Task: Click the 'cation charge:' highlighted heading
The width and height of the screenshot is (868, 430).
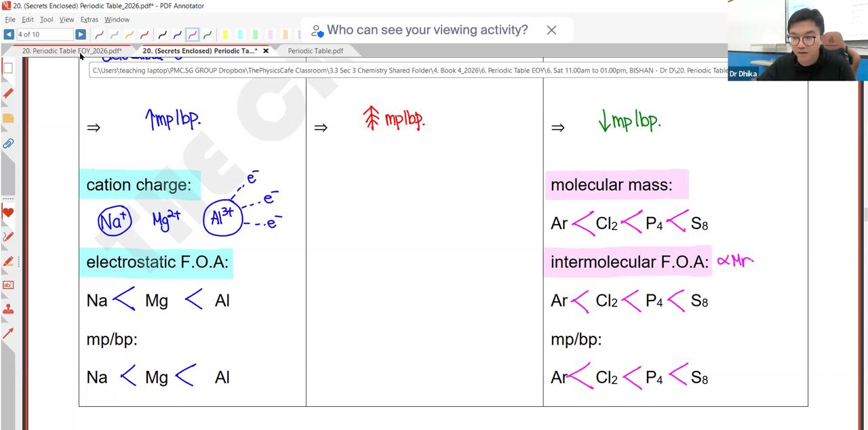Action: point(139,184)
